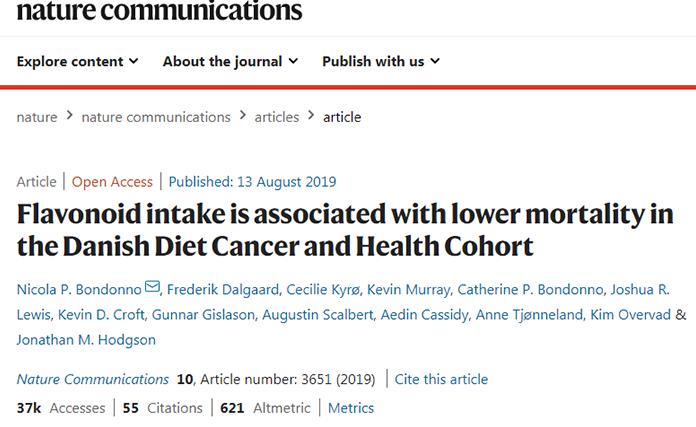Screen dimensions: 696x427
Task: Click the italic Nature Communications journal link
Action: 93,379
